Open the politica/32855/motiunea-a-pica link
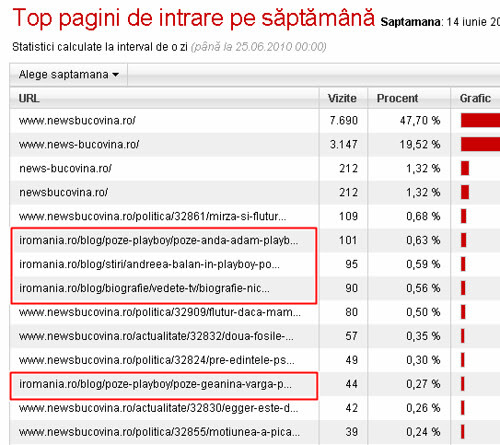Screen dimensions: 500x445 (159, 432)
